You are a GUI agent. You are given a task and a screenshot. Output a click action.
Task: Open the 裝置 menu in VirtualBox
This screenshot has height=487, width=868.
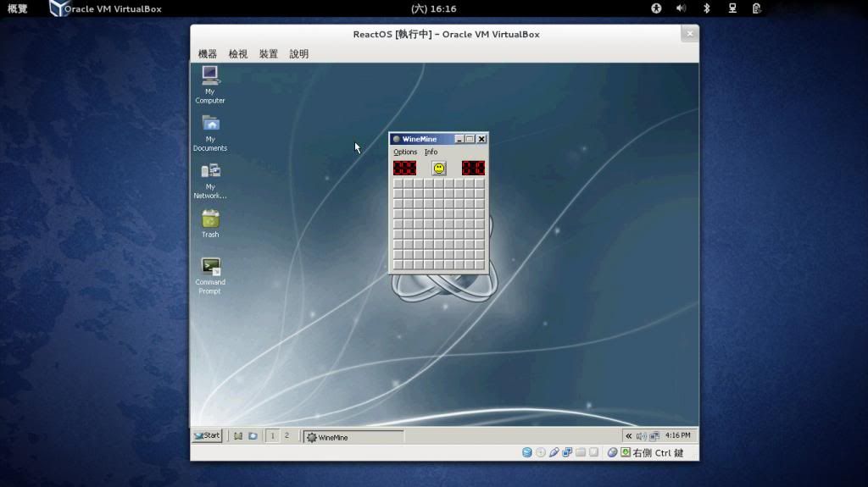pyautogui.click(x=269, y=53)
